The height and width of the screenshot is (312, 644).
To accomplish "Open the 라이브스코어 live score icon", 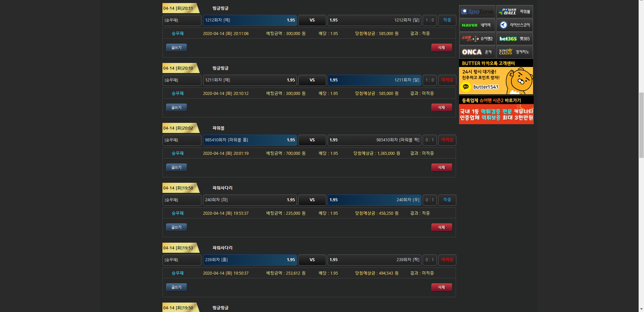I will 514,25.
